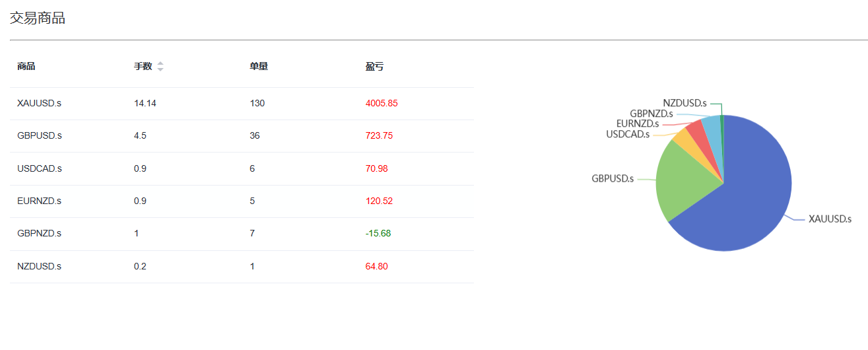Click the 交易商品 section title
Image resolution: width=868 pixels, height=350 pixels.
pyautogui.click(x=38, y=18)
